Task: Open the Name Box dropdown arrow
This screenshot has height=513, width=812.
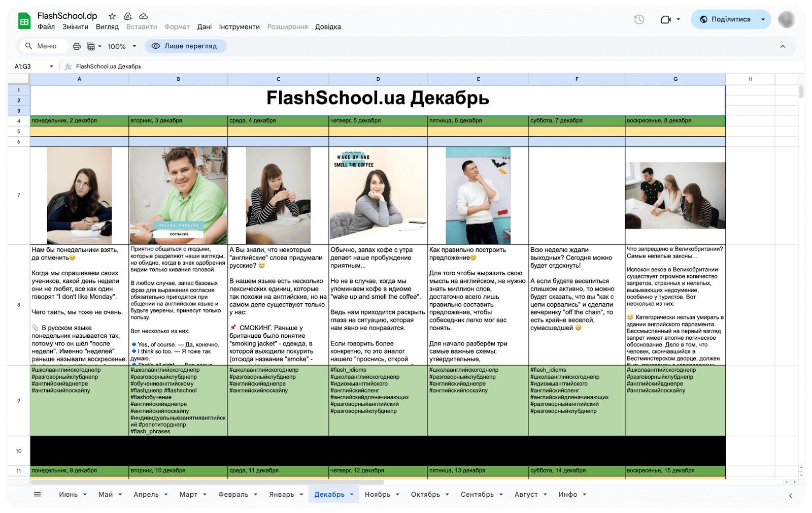Action: coord(51,67)
